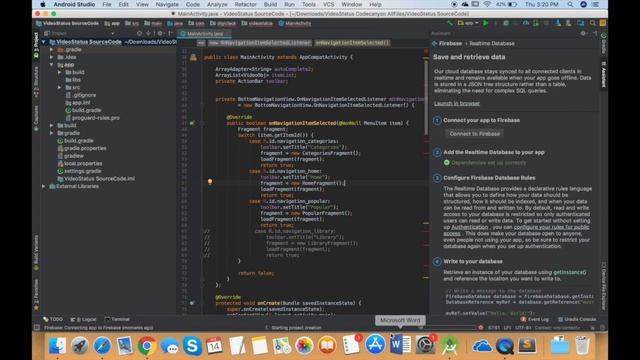Expand External Libraries node
The width and height of the screenshot is (640, 360).
pyautogui.click(x=44, y=186)
